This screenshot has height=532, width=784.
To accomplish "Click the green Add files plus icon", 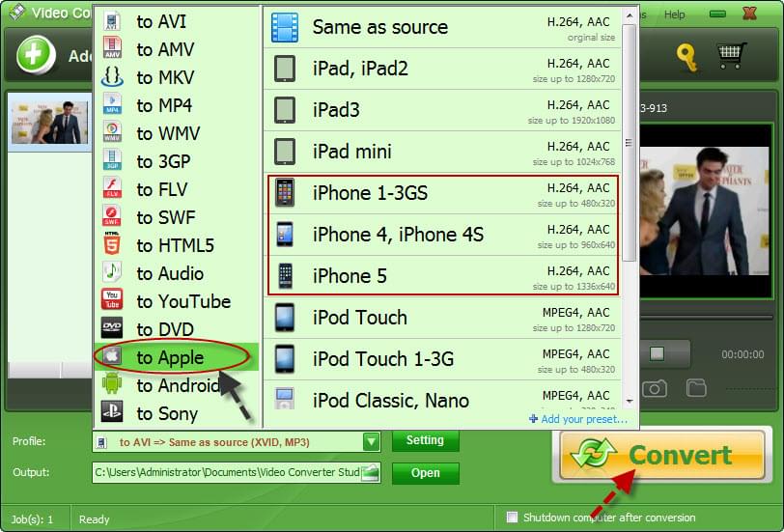I will (x=36, y=54).
